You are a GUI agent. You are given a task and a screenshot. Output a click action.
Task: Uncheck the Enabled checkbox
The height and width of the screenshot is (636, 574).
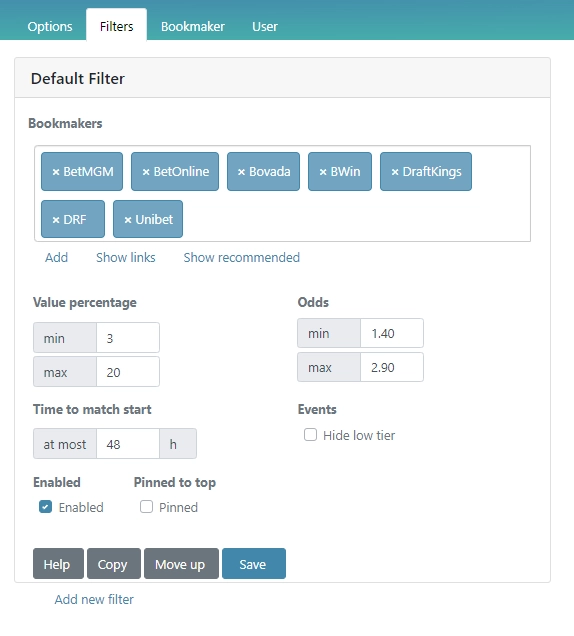(45, 507)
